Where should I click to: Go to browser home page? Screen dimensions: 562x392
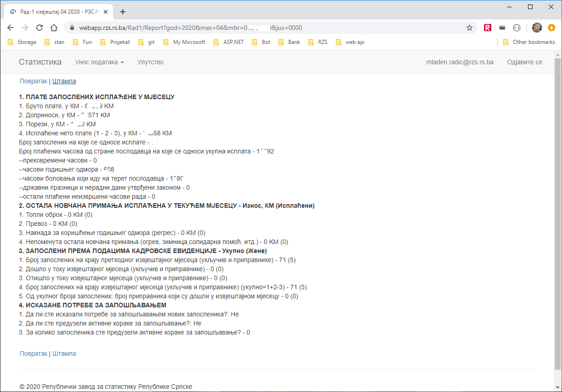[54, 28]
